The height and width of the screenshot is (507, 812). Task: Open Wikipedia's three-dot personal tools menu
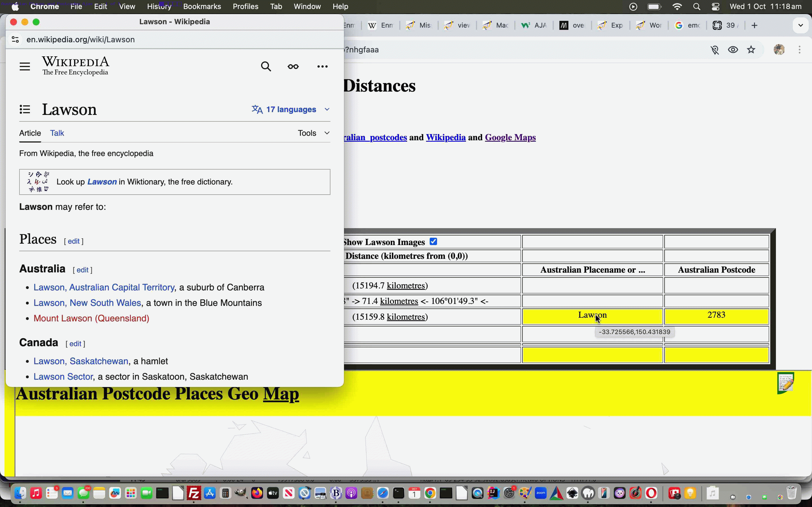coord(322,66)
